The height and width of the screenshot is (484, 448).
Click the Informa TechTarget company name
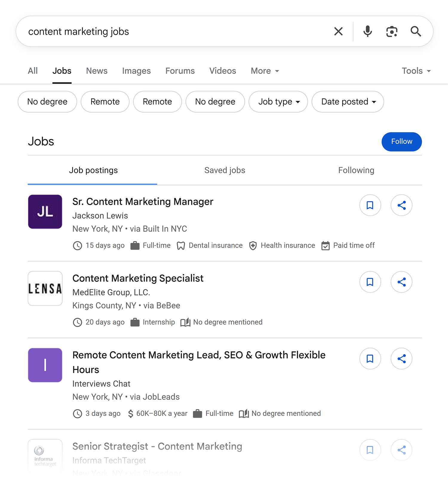click(x=109, y=460)
